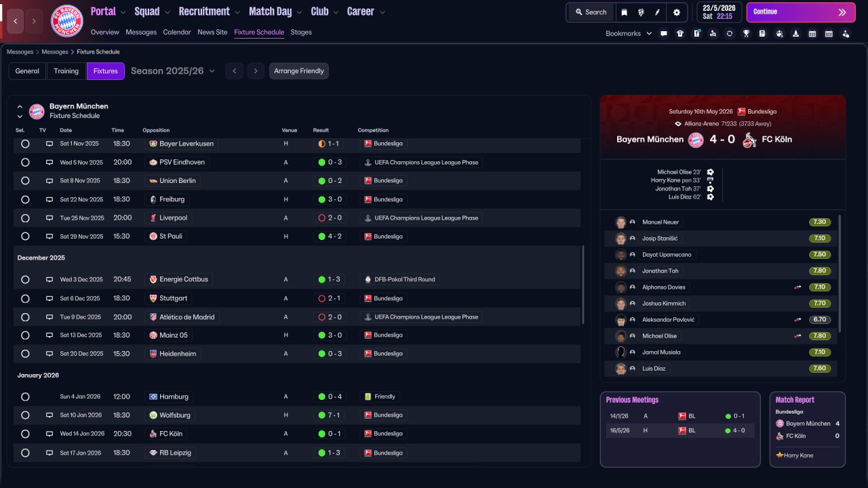
Task: Select the Energie Cottbus fixture radio button
Action: coord(25,279)
